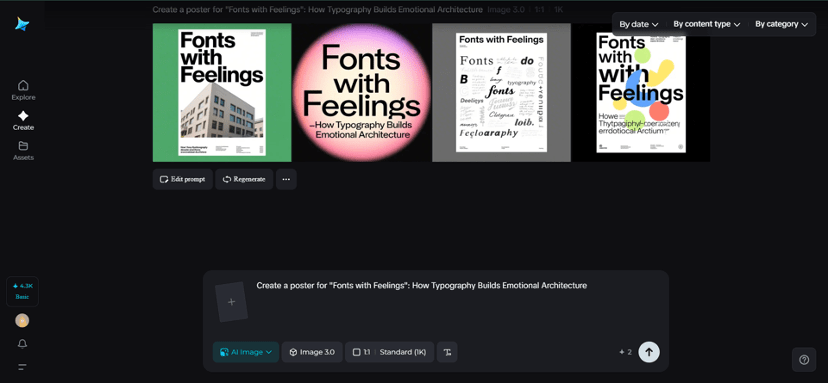This screenshot has width=828, height=384.
Task: Go to the Create section
Action: click(23, 120)
